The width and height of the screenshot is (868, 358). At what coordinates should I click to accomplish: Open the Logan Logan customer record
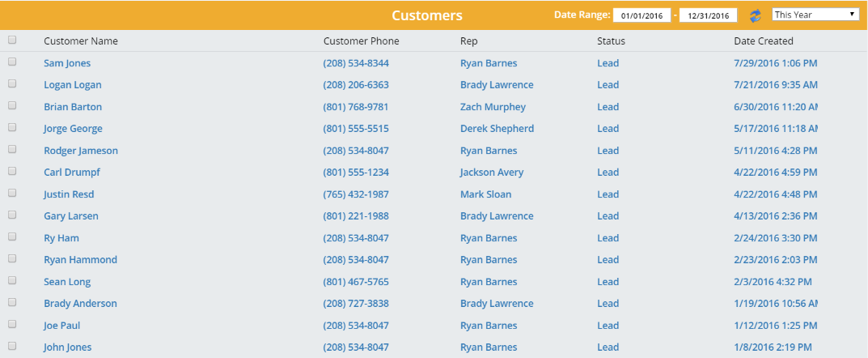point(73,85)
